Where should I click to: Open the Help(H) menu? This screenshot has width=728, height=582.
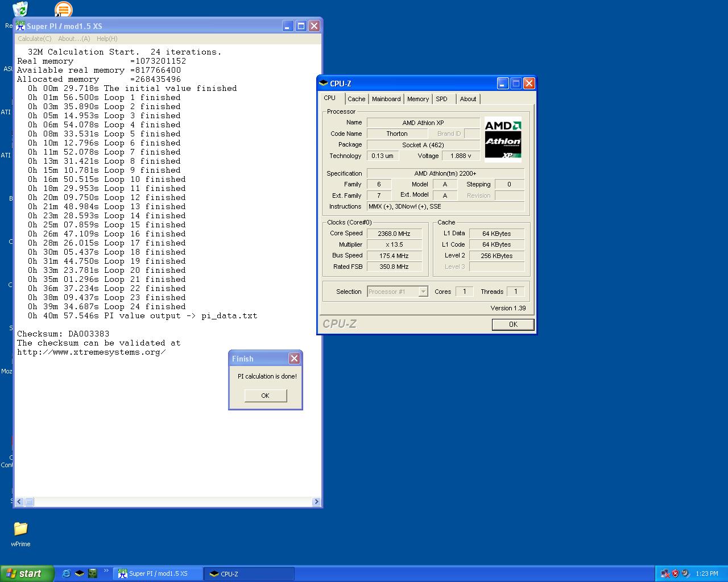point(107,39)
